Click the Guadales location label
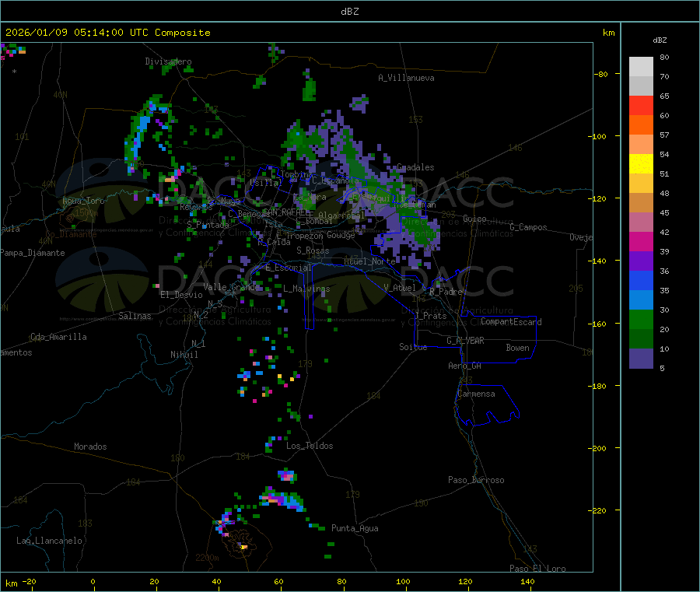The width and height of the screenshot is (700, 592). [415, 167]
